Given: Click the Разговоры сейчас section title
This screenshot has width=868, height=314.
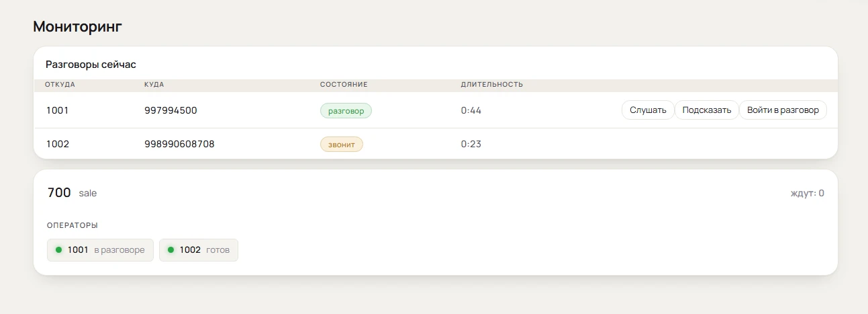Looking at the screenshot, I should (x=91, y=65).
